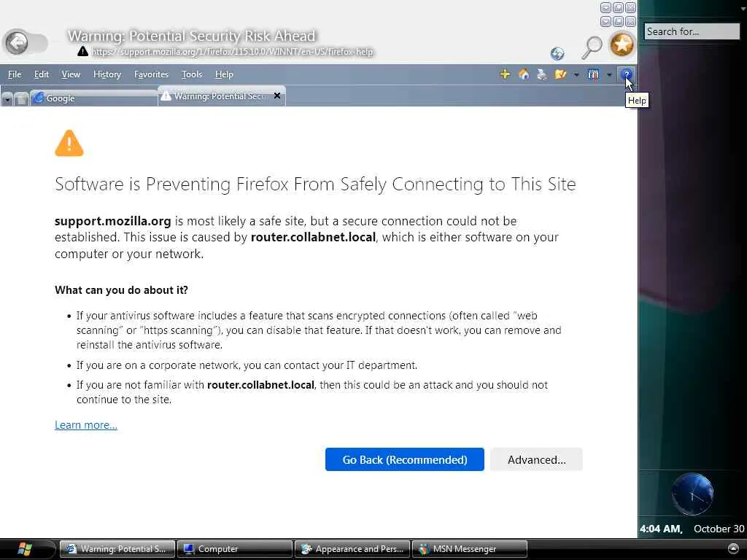The width and height of the screenshot is (747, 560).
Task: Open the list-all-tabs dropdown arrow
Action: coord(7,99)
